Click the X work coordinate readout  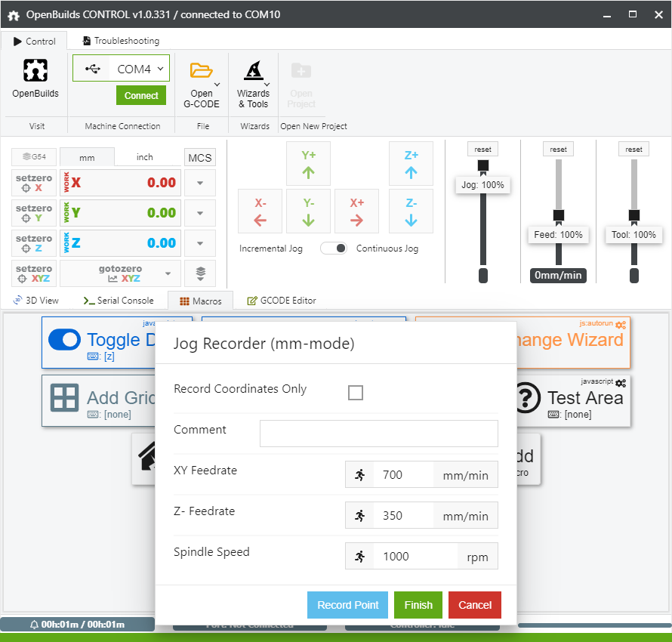120,183
